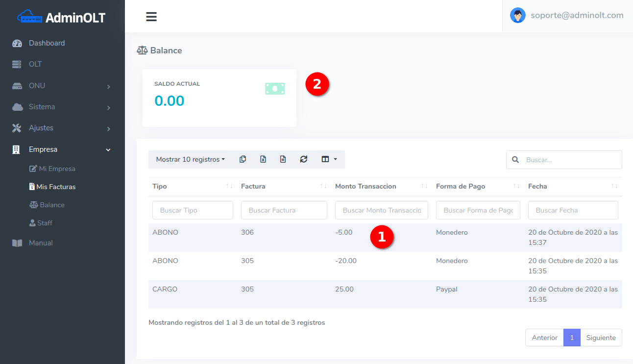The height and width of the screenshot is (364, 633).
Task: Open Dashboard from the sidebar
Action: point(47,43)
